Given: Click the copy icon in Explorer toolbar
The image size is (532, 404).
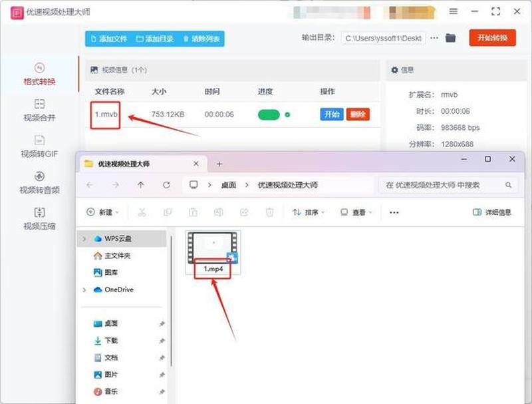Looking at the screenshot, I should 168,212.
